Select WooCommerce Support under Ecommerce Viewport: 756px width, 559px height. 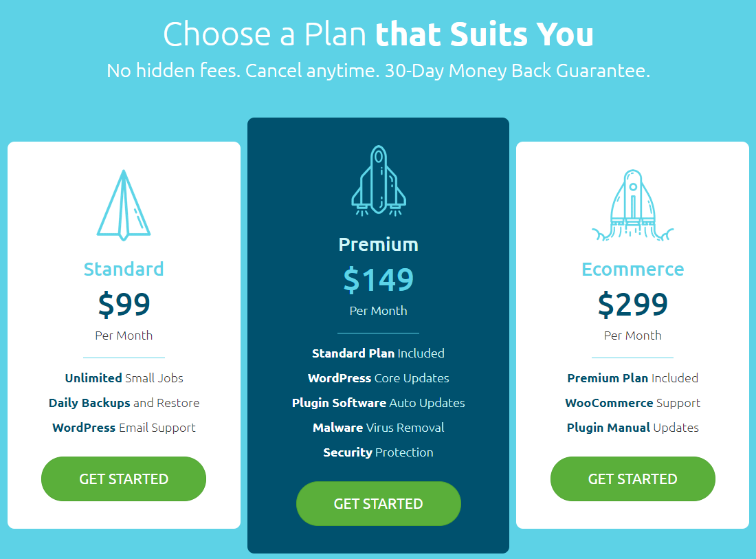632,402
